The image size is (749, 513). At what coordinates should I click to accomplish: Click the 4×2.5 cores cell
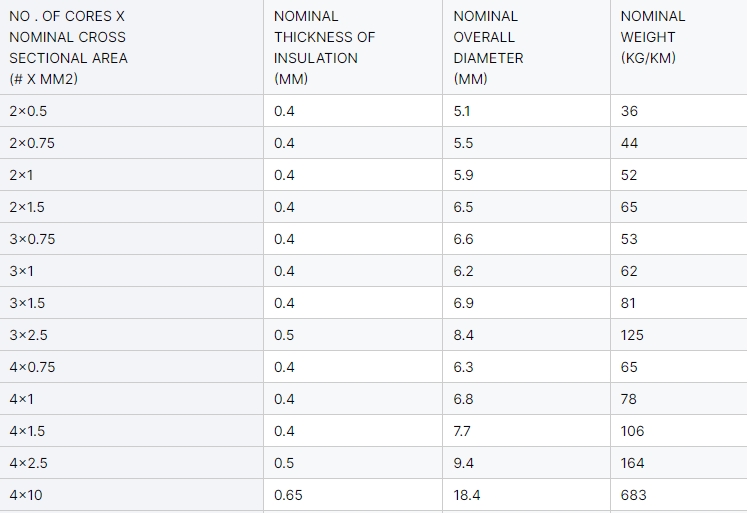[x=131, y=463]
